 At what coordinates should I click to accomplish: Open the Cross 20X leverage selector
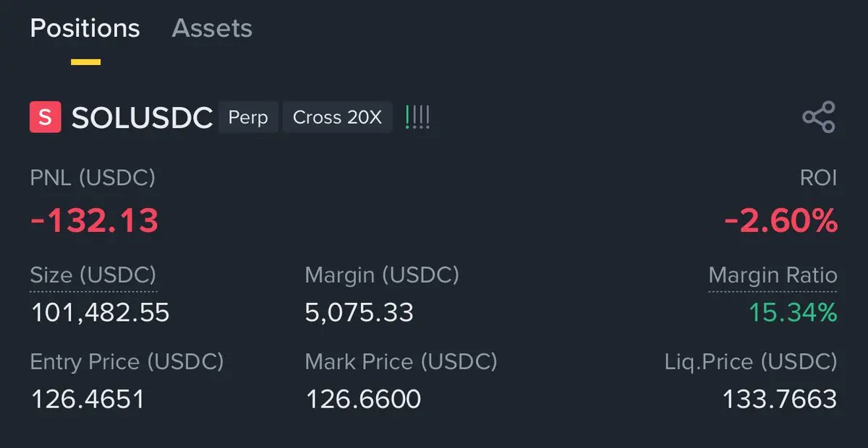tap(337, 118)
